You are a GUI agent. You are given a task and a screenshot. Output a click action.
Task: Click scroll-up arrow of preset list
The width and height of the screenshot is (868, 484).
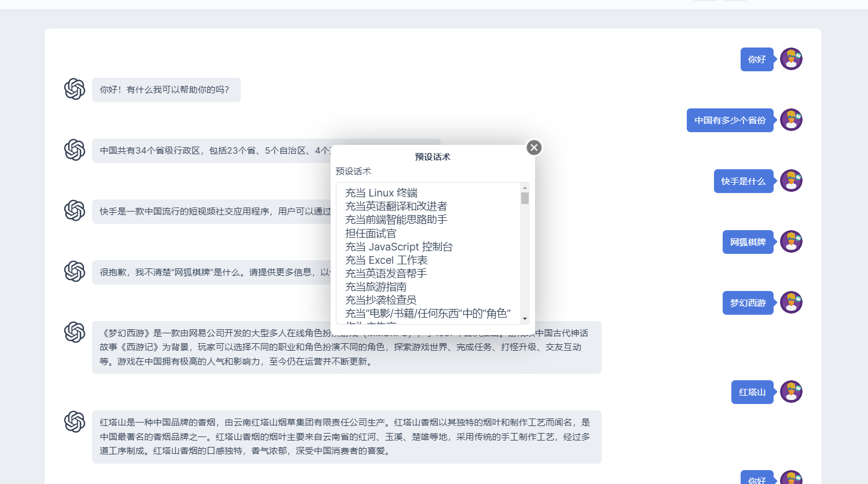[525, 188]
